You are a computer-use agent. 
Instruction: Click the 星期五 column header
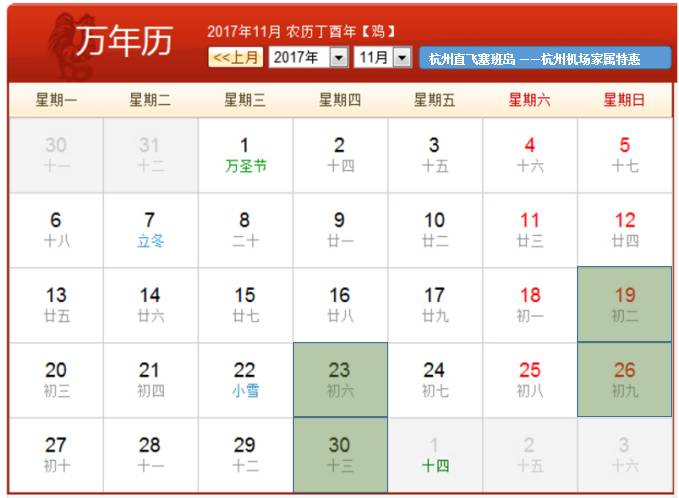point(434,100)
